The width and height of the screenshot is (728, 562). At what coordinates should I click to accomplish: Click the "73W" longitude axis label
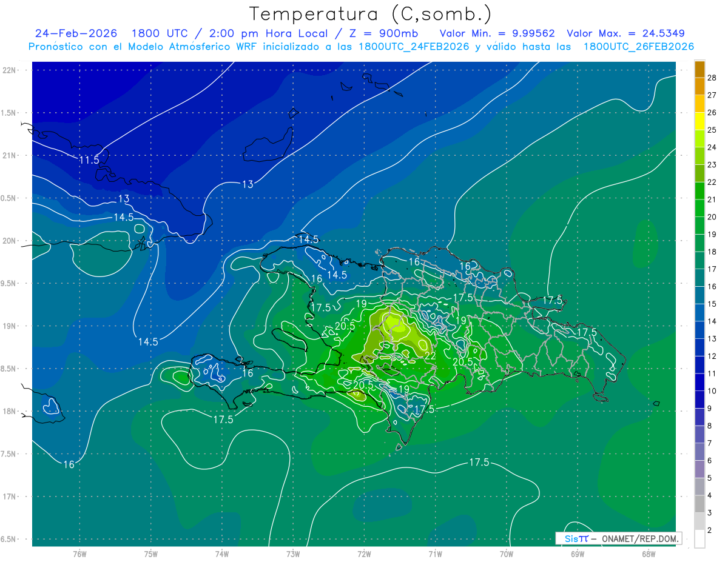tap(293, 554)
